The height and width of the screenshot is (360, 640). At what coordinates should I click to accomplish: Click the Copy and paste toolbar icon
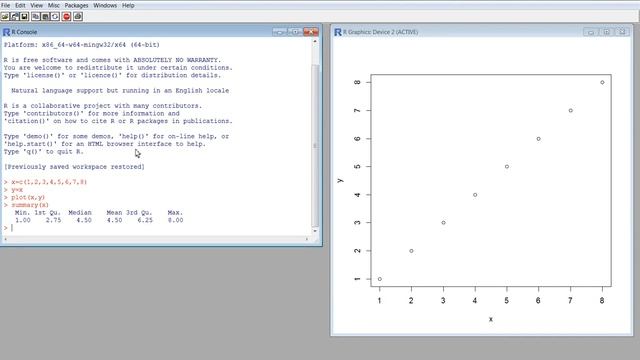(55, 16)
